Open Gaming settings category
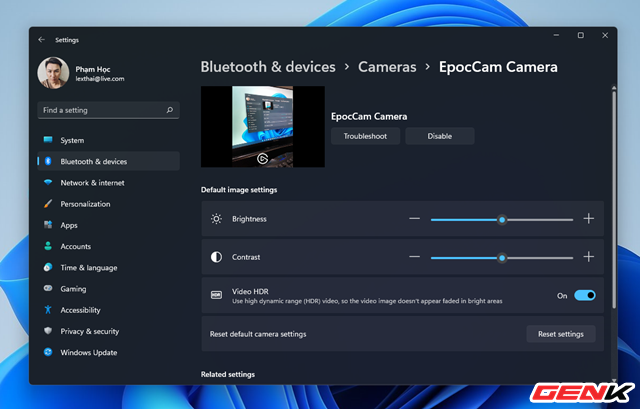The width and height of the screenshot is (640, 409). (x=108, y=289)
